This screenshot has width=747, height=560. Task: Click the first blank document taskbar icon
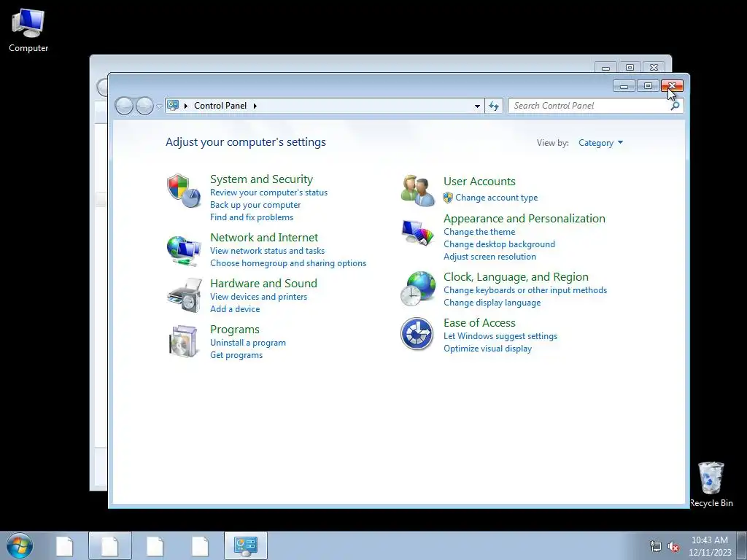64,546
